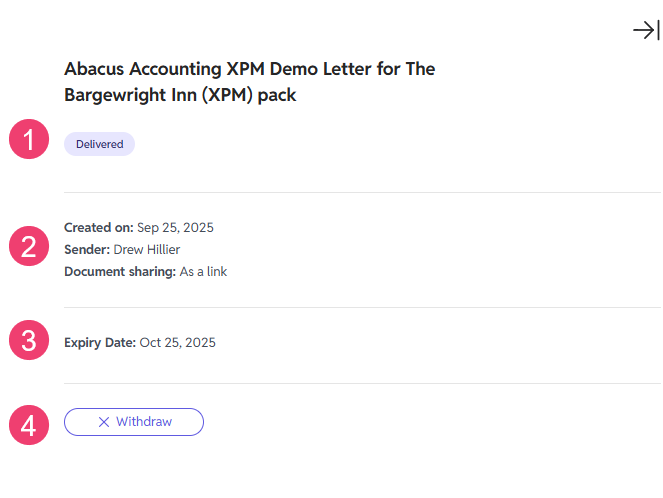663x498 pixels.
Task: Click the word "Withdraw" on the button
Action: [144, 422]
